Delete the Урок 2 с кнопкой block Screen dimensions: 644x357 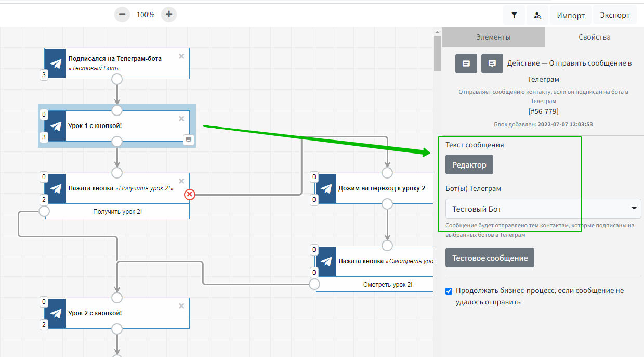[181, 306]
